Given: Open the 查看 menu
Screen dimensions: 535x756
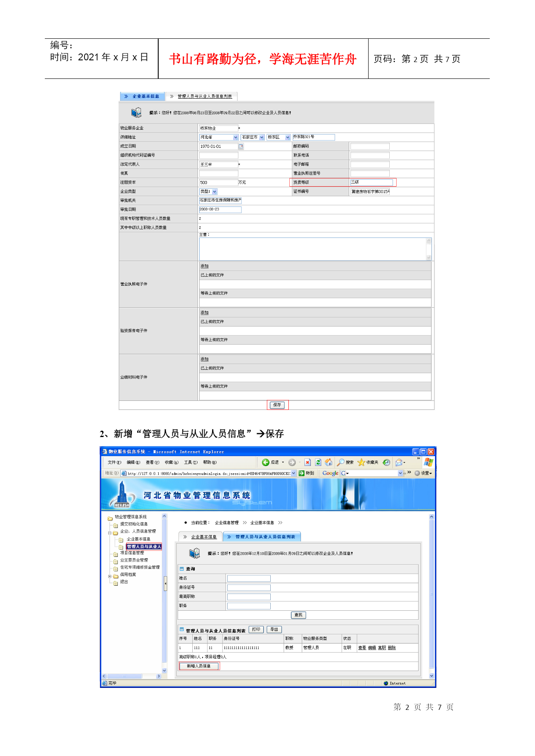Looking at the screenshot, I should point(152,462).
